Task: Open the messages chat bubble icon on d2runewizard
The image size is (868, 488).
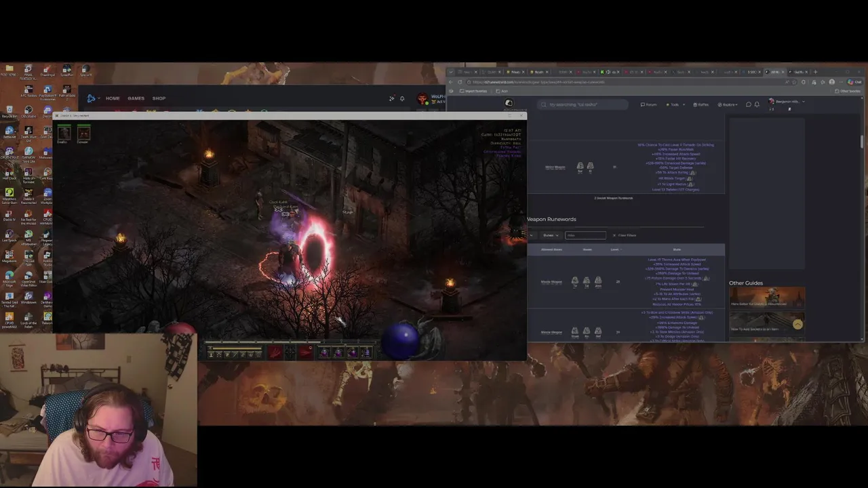Action: [748, 104]
